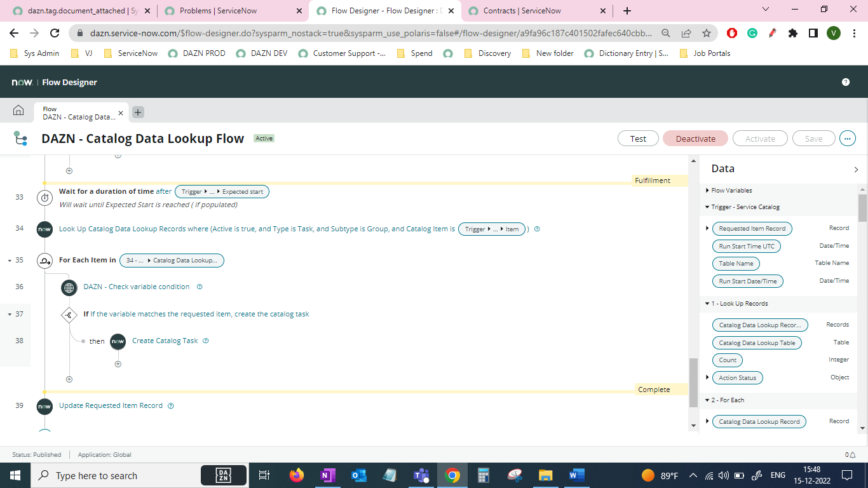
Task: Collapse step 35 For Each
Action: [10, 261]
